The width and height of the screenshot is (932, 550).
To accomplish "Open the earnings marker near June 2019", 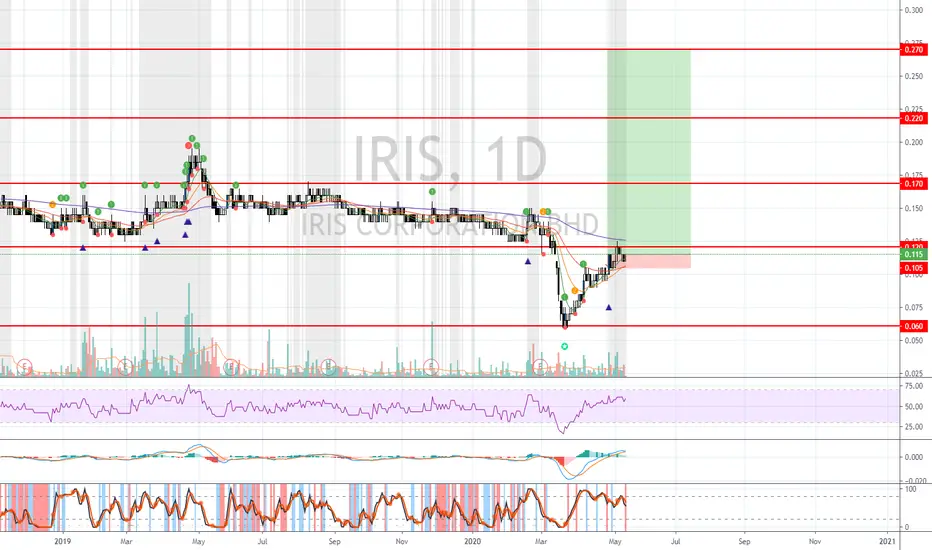I will pos(231,366).
